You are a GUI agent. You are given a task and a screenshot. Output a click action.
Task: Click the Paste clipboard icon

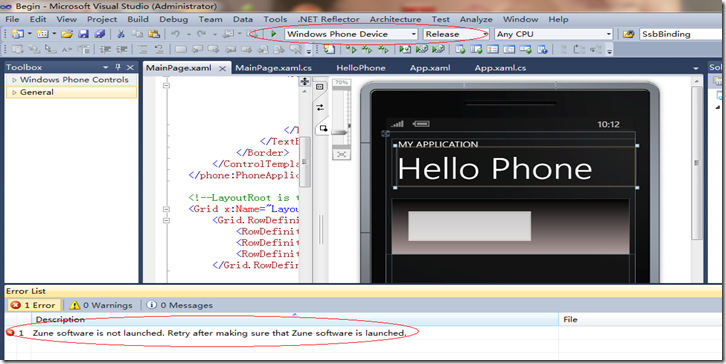[x=154, y=34]
